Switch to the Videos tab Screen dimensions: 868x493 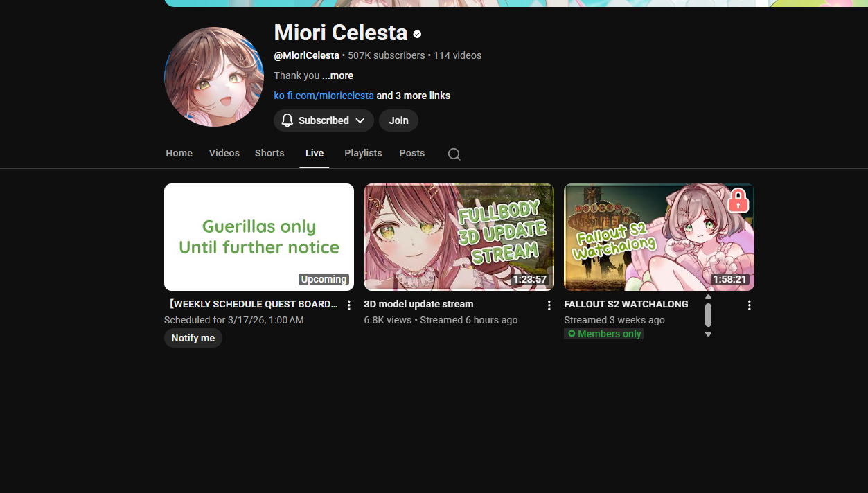(224, 153)
